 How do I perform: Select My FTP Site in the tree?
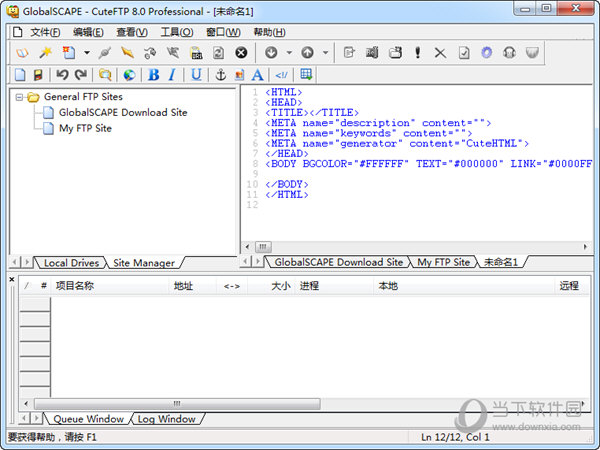point(85,128)
